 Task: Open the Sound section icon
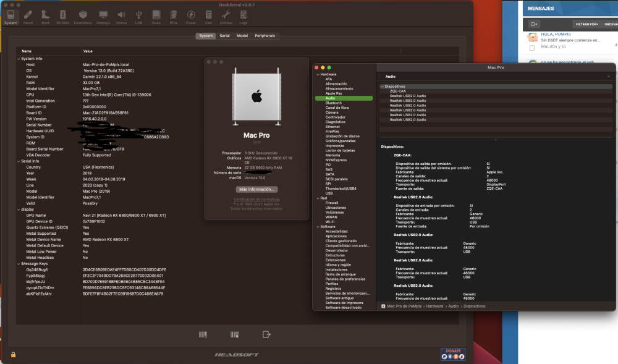click(121, 17)
